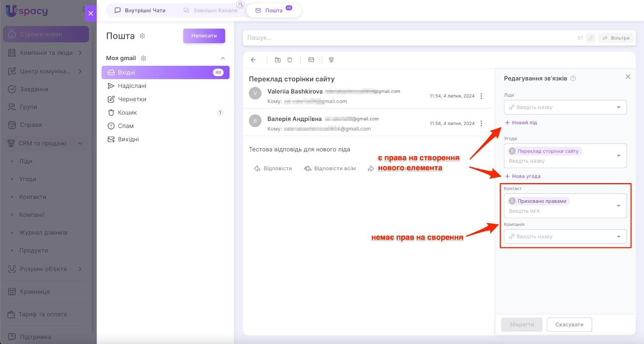
Task: Open Спам mail folder
Action: (165, 126)
